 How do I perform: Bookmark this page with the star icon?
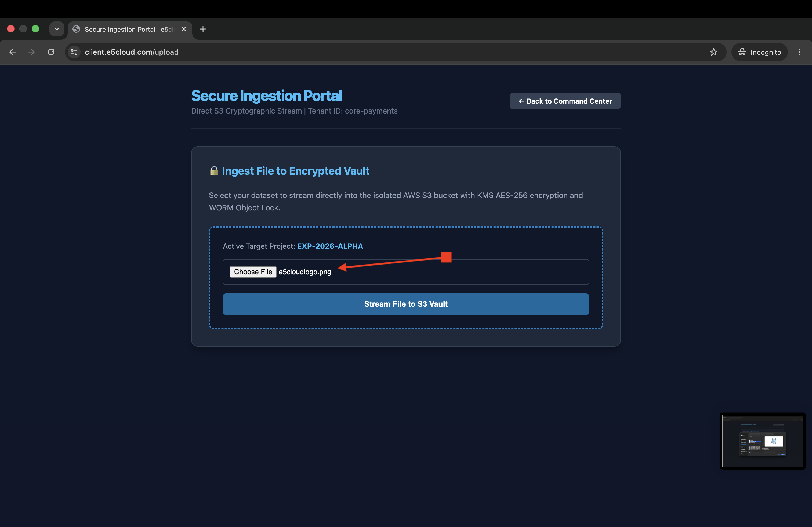[713, 52]
